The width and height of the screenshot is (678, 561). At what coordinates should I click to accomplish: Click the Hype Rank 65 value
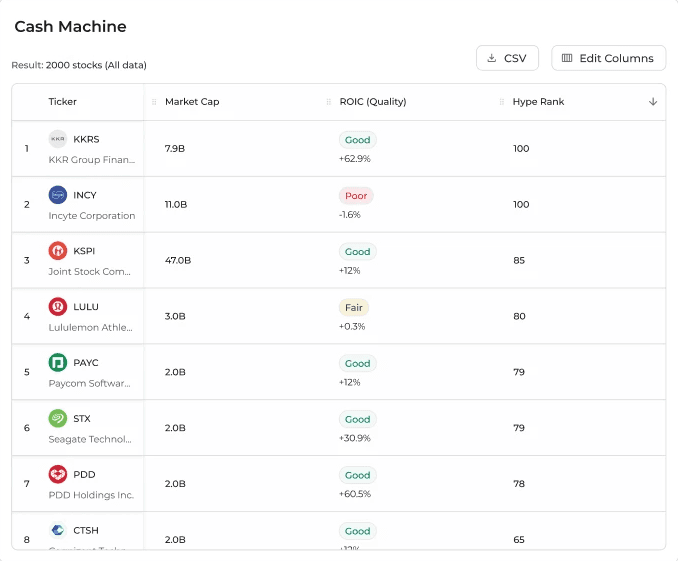tap(519, 539)
